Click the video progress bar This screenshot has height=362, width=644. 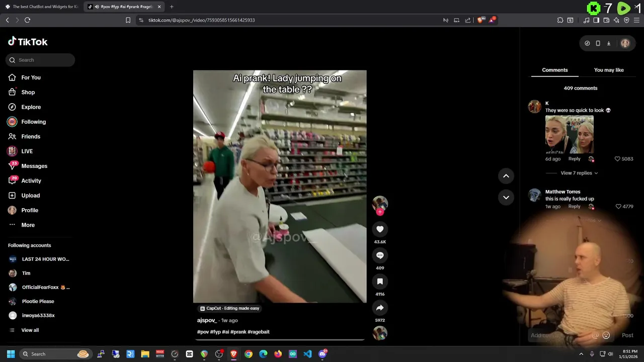(x=280, y=340)
